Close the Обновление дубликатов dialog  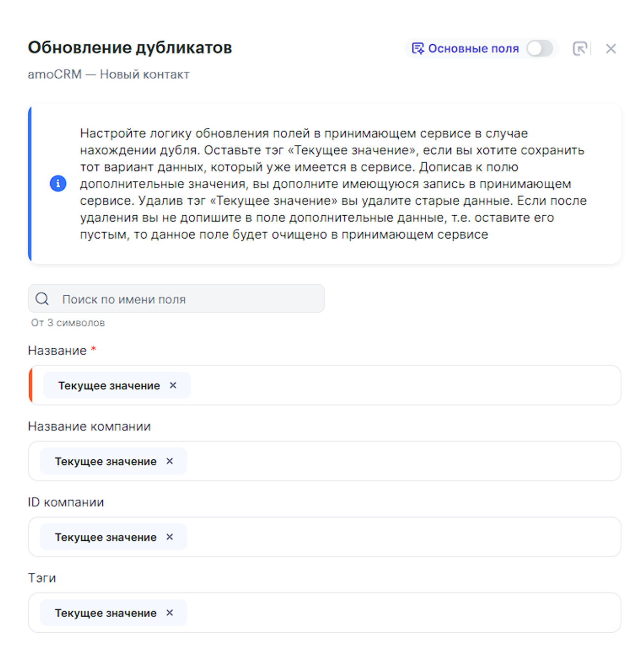click(611, 49)
